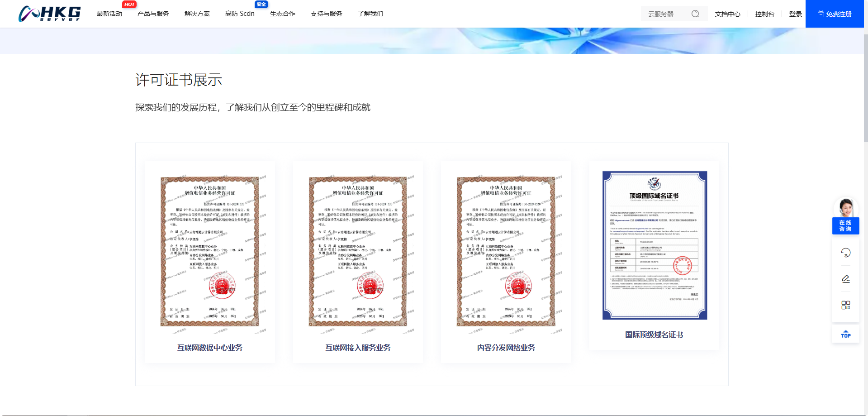The image size is (868, 416).
Task: Open the 高防 Scdn page
Action: pyautogui.click(x=240, y=14)
